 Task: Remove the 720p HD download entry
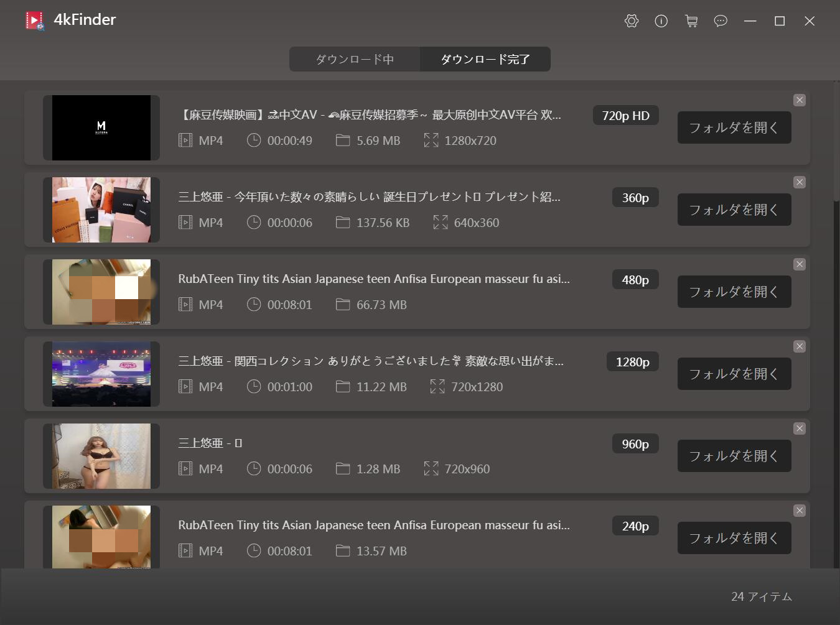point(800,100)
